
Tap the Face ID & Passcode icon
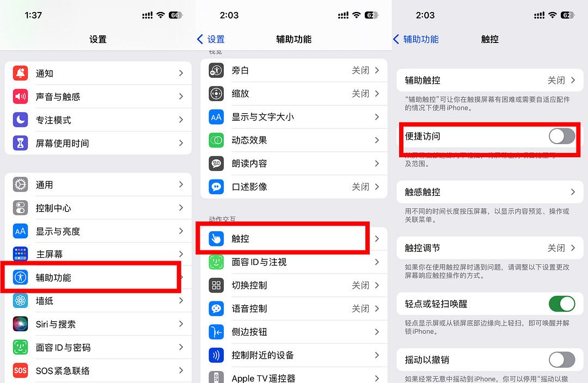pos(20,347)
